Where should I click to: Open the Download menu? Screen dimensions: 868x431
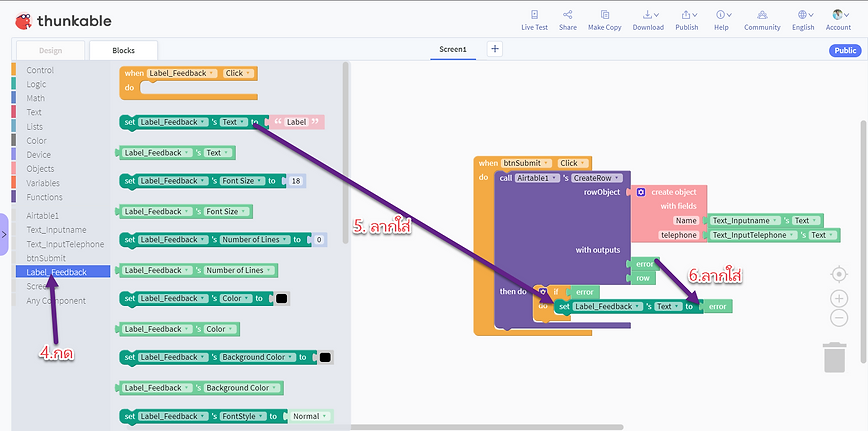648,20
